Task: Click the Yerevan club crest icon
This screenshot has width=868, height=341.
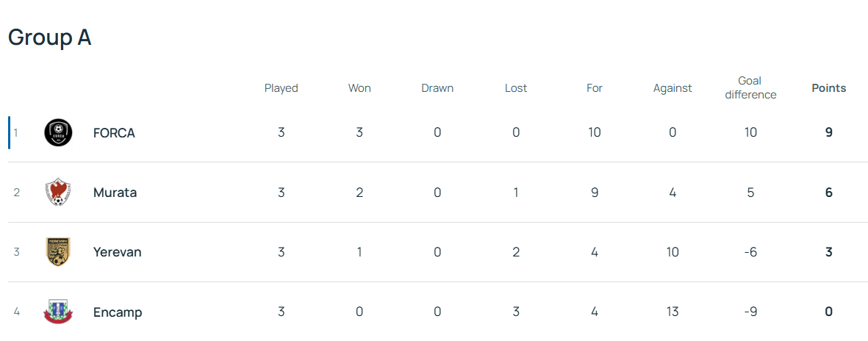Action: (58, 252)
